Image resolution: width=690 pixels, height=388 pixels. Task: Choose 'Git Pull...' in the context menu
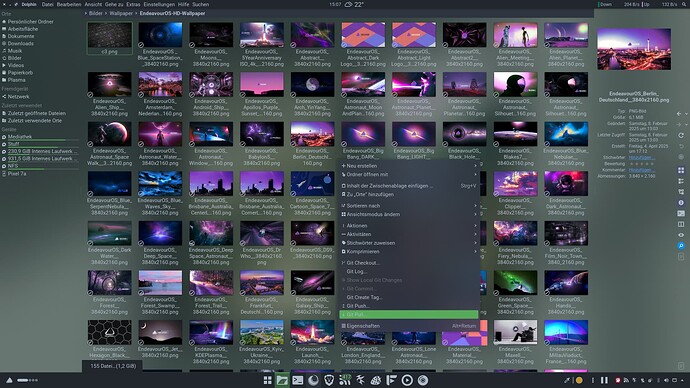pos(409,315)
